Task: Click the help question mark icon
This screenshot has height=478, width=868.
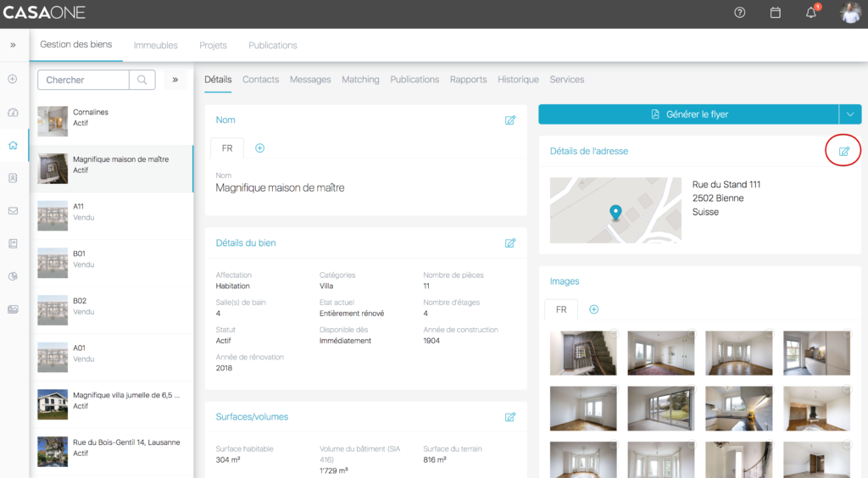Action: click(739, 13)
